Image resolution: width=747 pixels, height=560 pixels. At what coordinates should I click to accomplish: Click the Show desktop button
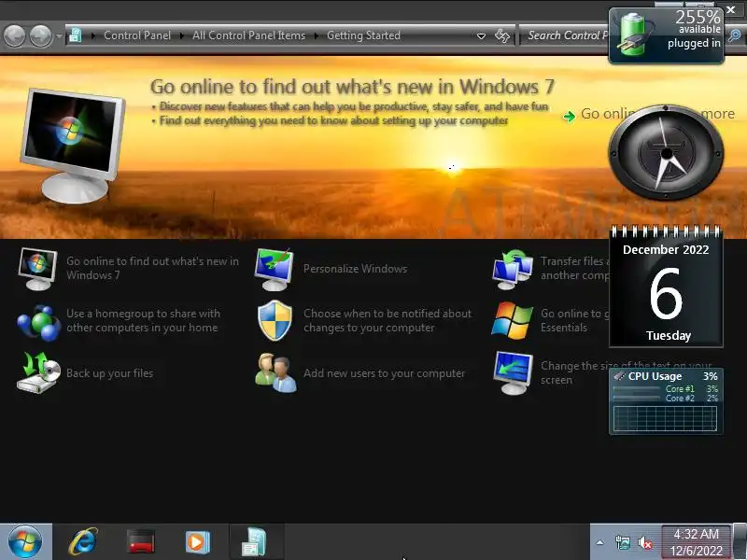[x=740, y=542]
